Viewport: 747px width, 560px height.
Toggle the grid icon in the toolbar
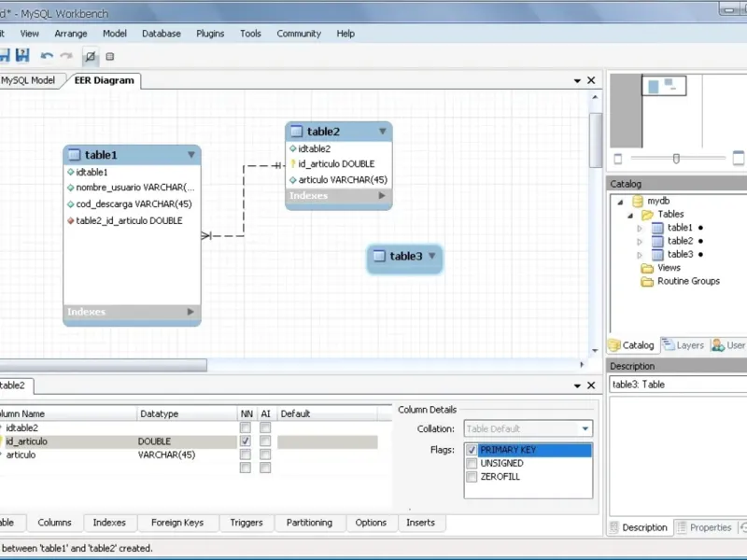click(x=109, y=57)
